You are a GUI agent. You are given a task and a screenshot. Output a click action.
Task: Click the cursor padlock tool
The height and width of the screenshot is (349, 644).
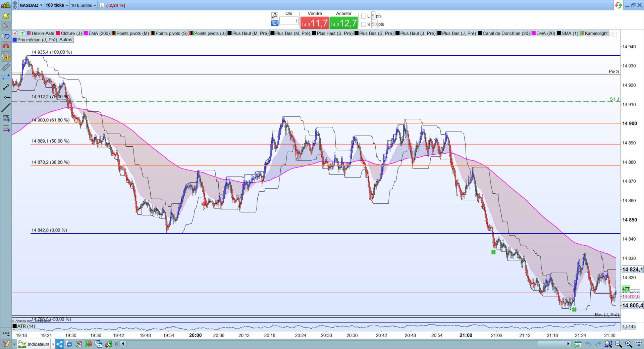6,56
